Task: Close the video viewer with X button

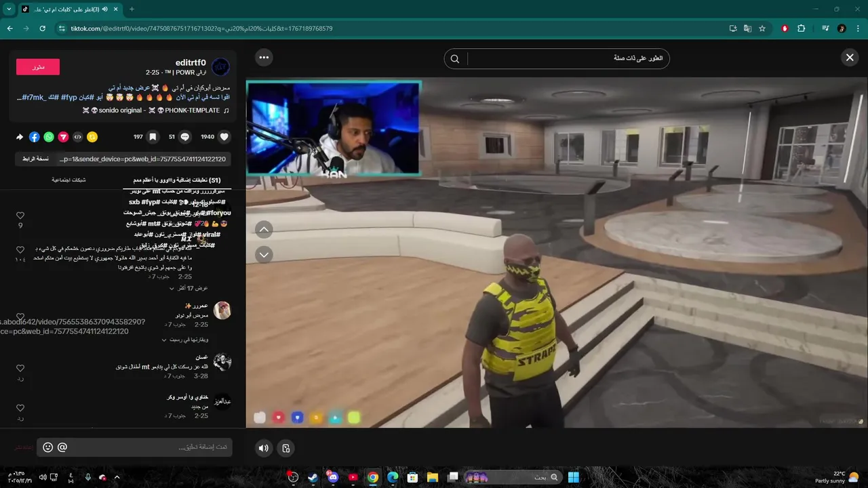Action: click(x=850, y=58)
